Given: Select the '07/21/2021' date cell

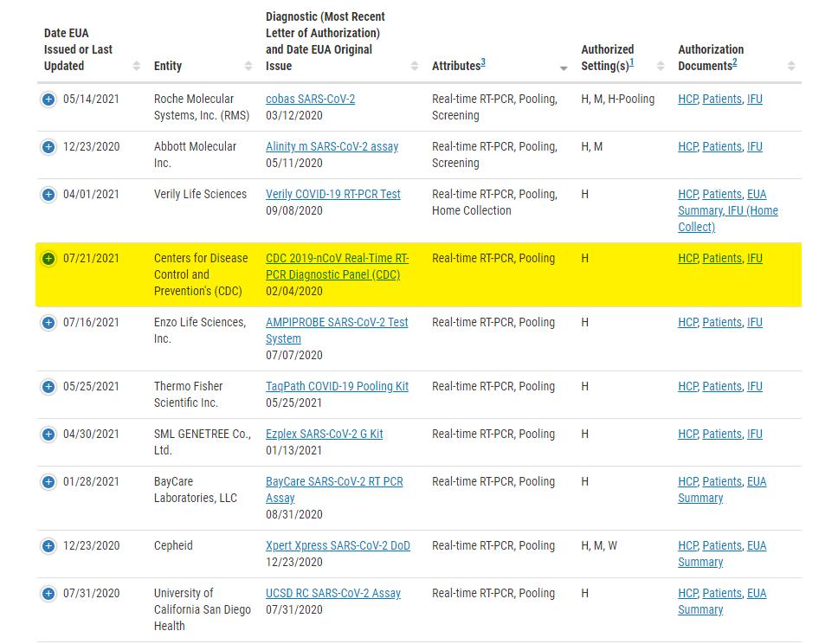Looking at the screenshot, I should point(92,258).
